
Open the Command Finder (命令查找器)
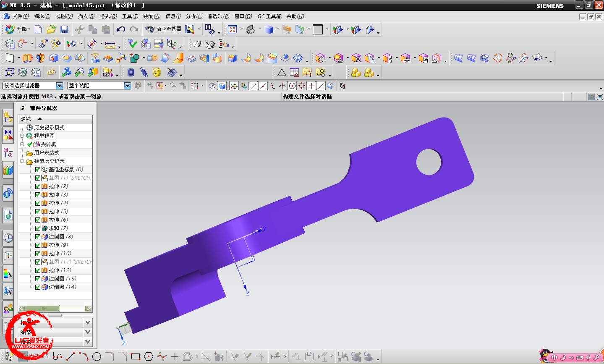pyautogui.click(x=164, y=29)
